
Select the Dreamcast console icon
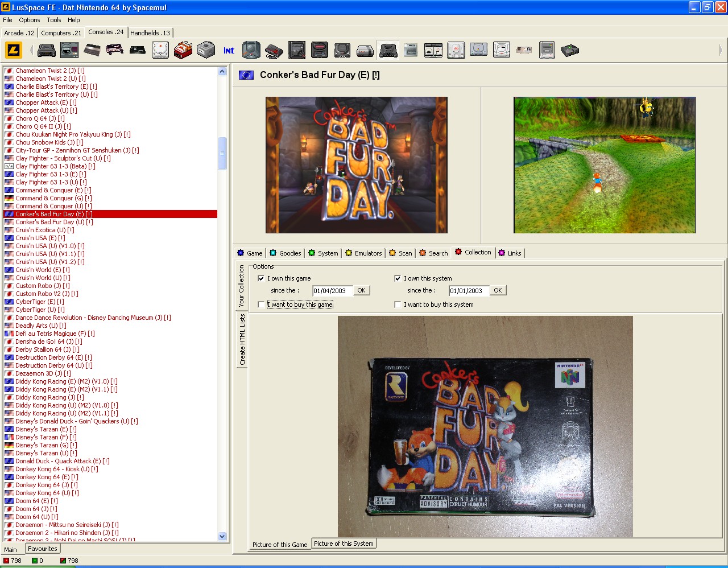point(160,50)
